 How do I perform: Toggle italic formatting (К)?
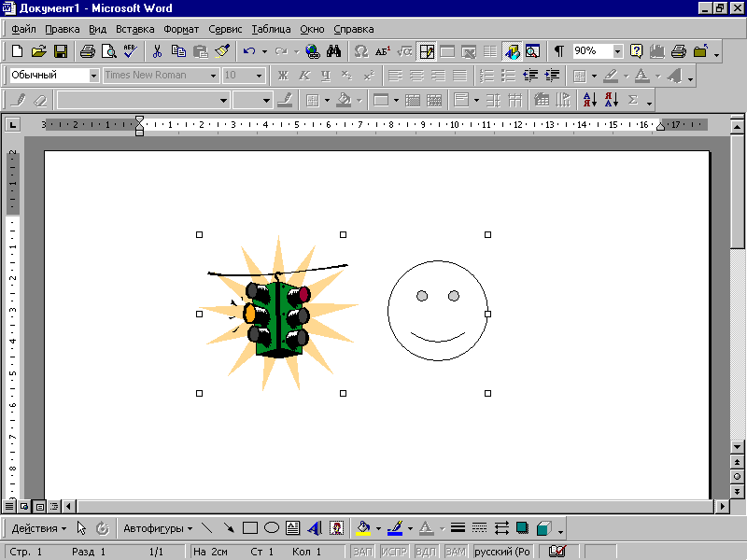click(x=304, y=76)
